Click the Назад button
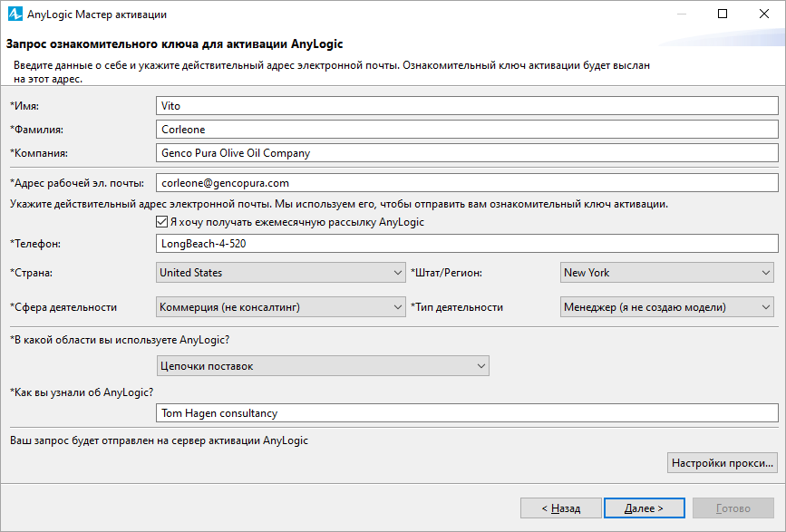The height and width of the screenshot is (532, 786). 561,508
